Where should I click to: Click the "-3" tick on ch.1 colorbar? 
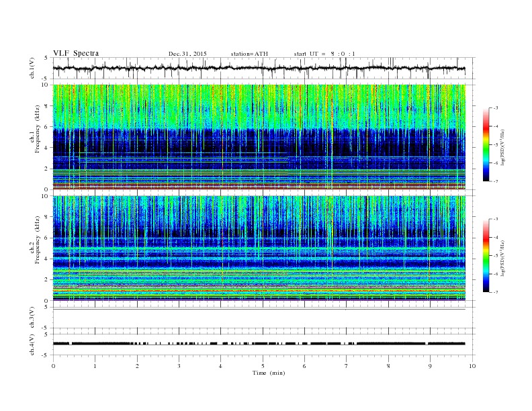point(496,108)
